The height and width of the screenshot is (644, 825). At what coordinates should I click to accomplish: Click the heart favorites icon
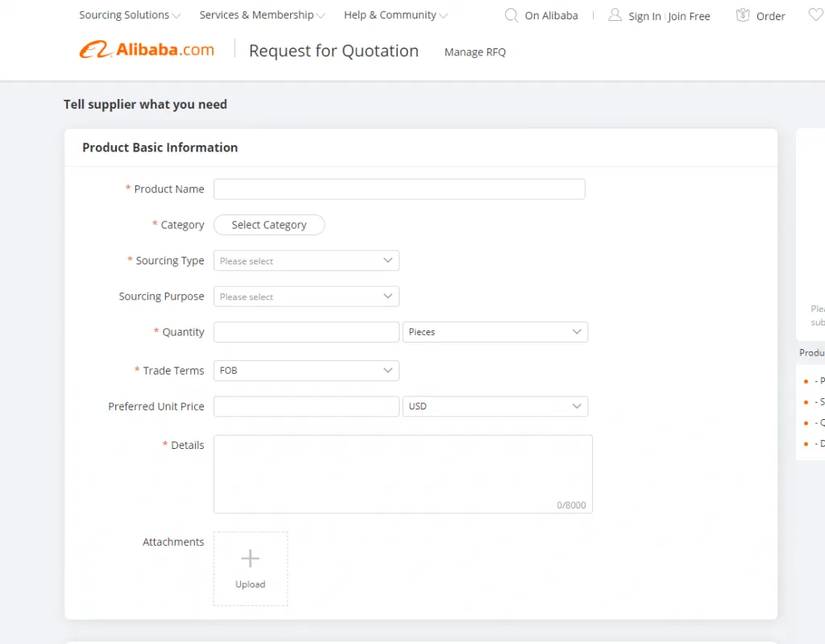click(x=816, y=15)
